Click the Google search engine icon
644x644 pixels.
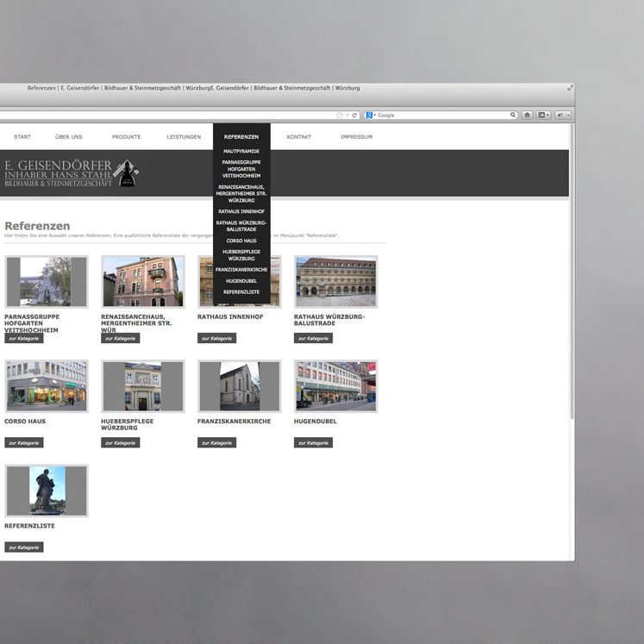[368, 115]
